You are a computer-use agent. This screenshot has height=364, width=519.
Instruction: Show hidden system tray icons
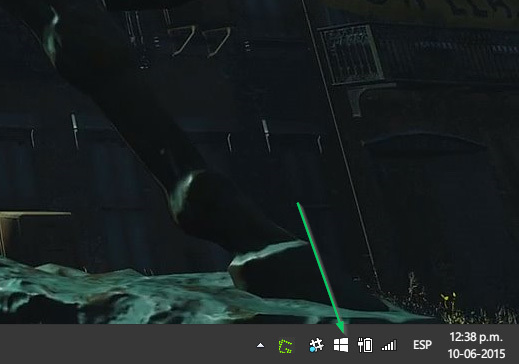click(261, 345)
